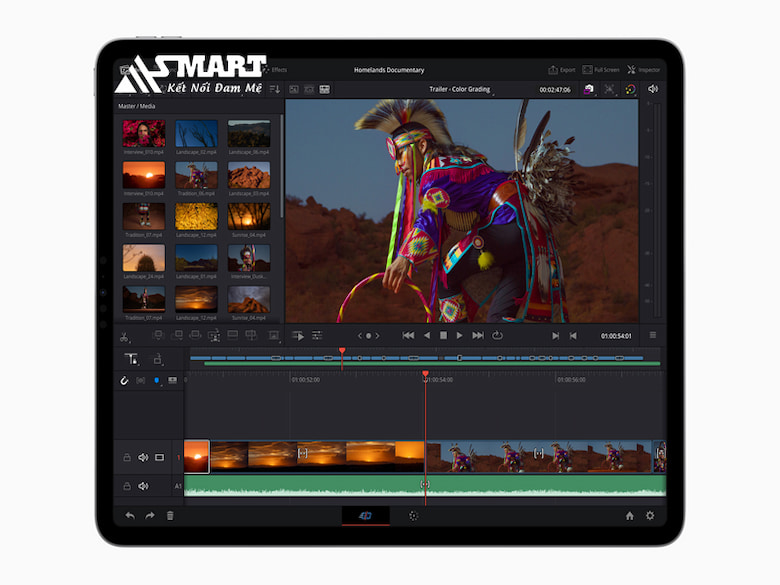Click the razor split clip scissors icon

tap(124, 336)
